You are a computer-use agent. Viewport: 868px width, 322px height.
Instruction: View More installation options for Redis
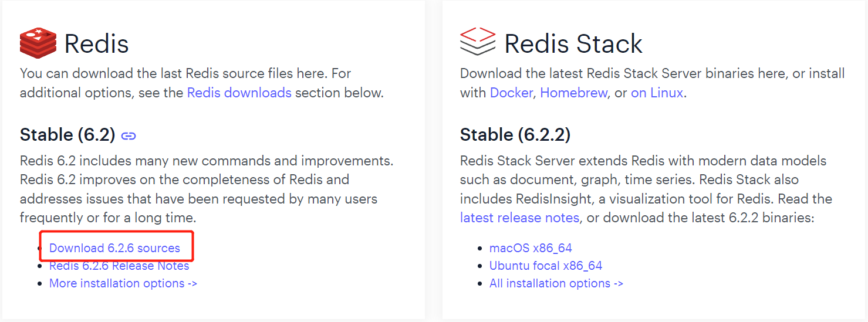123,283
